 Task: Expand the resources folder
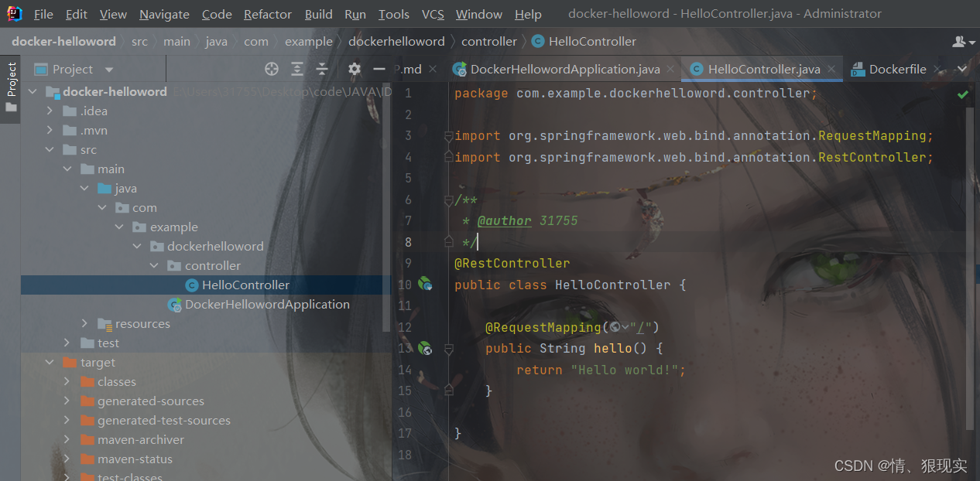(84, 324)
